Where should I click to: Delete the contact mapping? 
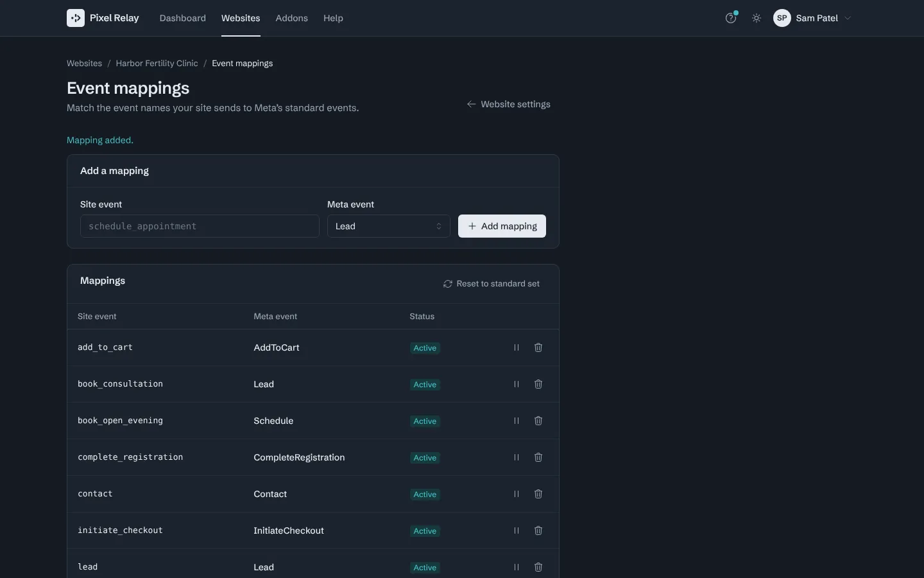tap(538, 494)
